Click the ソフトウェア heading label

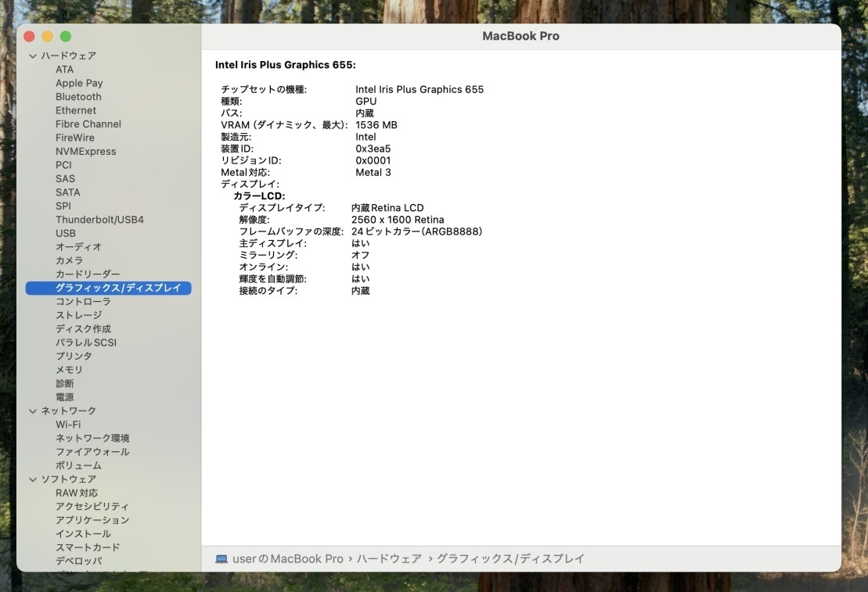click(69, 479)
